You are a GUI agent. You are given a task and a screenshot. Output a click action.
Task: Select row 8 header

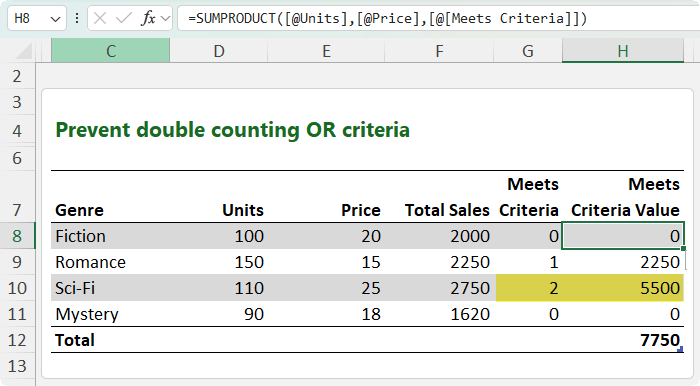click(17, 236)
